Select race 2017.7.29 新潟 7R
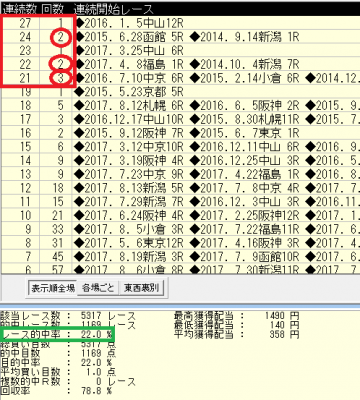The width and height of the screenshot is (360, 400). (130, 202)
